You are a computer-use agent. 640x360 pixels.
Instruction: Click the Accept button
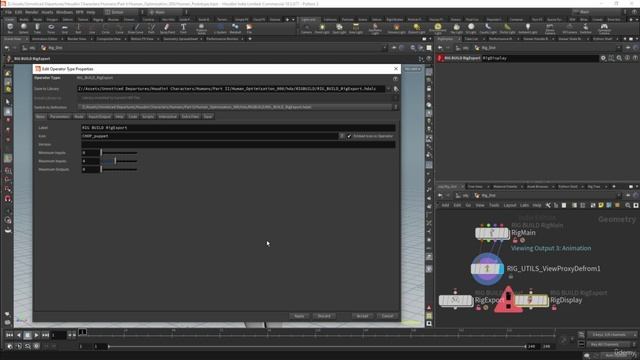pos(362,316)
